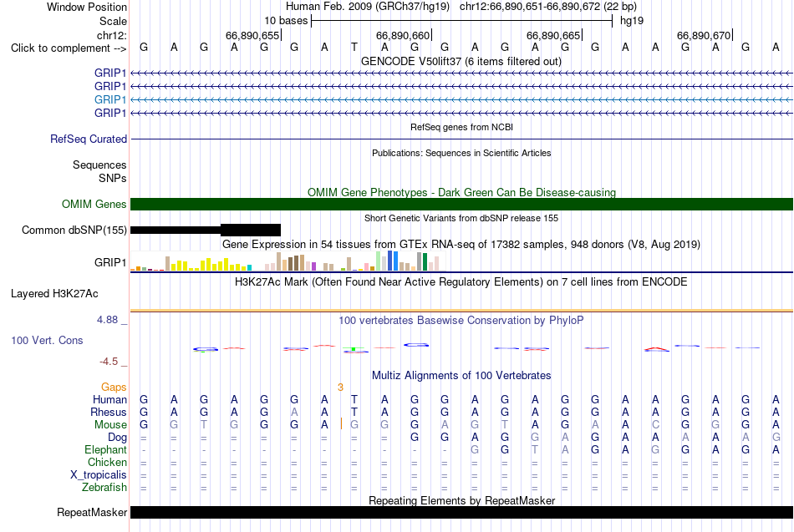794x532 pixels.
Task: Click the black RepeatMasker element bar
Action: pyautogui.click(x=461, y=512)
